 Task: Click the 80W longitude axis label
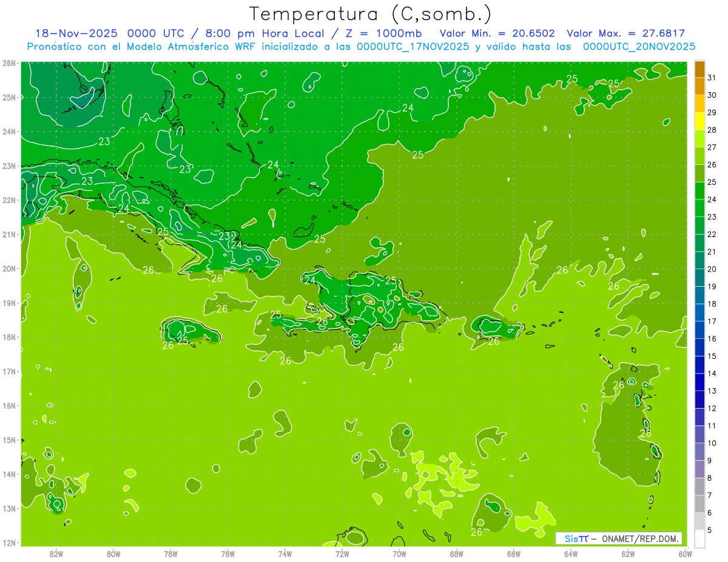[113, 554]
